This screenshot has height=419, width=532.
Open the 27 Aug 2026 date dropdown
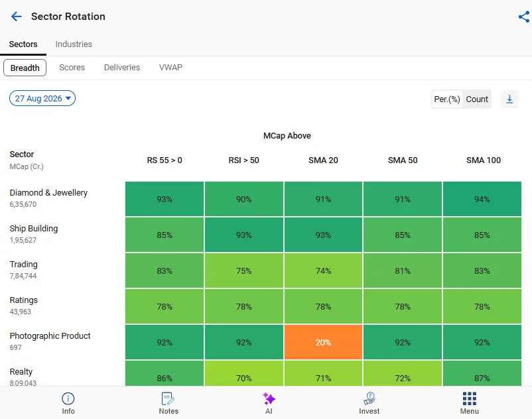[x=42, y=98]
